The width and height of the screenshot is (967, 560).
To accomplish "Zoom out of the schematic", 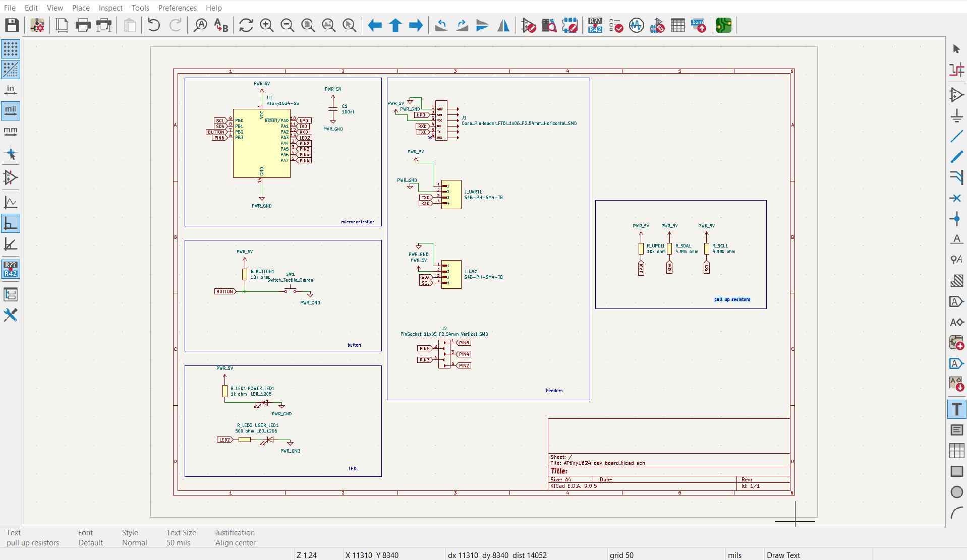I will click(287, 25).
